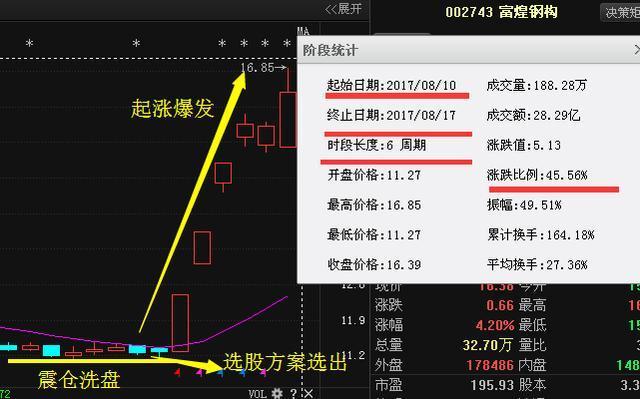Click the 成交量:188.28万 entry
Viewport: 640px width, 399px height.
[x=537, y=85]
